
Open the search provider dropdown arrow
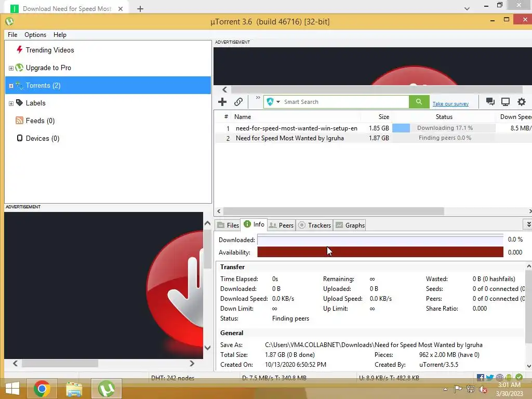278,102
